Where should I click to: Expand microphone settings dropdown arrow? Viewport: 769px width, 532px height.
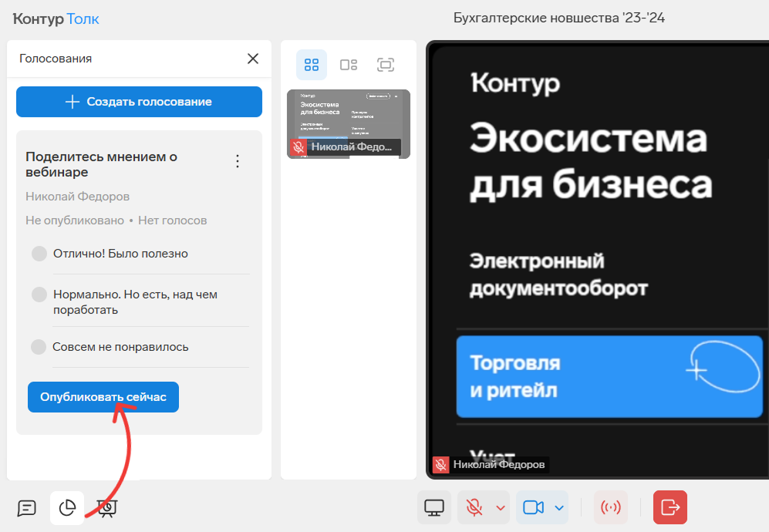(x=500, y=507)
